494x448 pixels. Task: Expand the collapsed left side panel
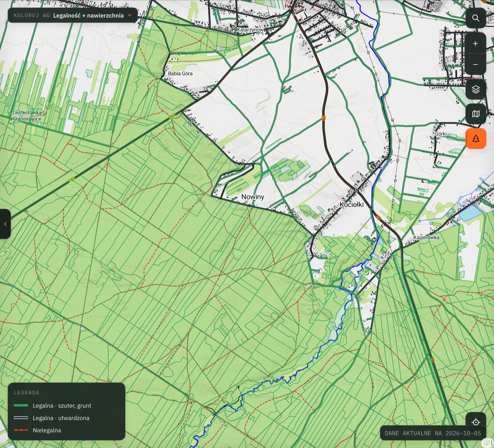pos(5,224)
